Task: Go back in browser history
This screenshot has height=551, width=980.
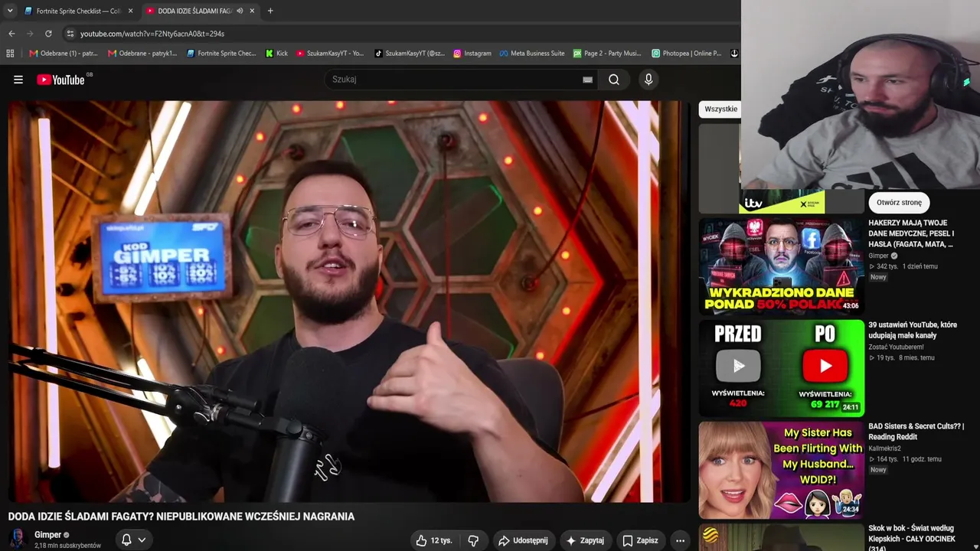Action: coord(11,34)
